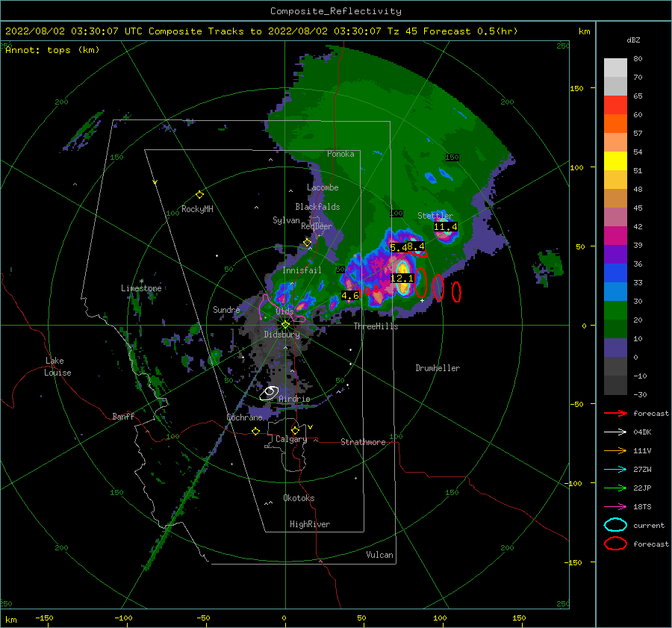Viewport: 672px width, 628px height.
Task: Select the magenta 18TS arrow legend icon
Action: point(615,507)
